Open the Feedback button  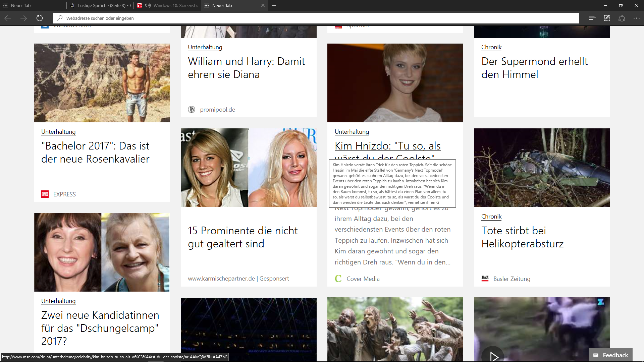(x=610, y=355)
